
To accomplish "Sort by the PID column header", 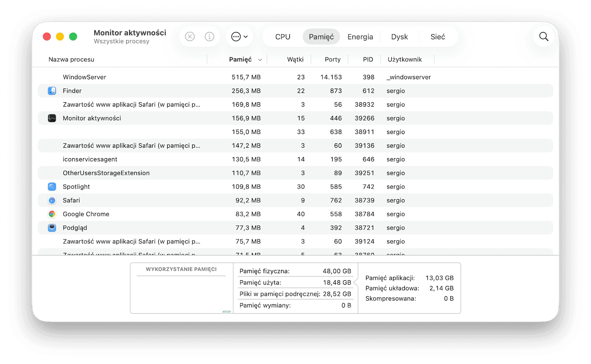I will (368, 59).
